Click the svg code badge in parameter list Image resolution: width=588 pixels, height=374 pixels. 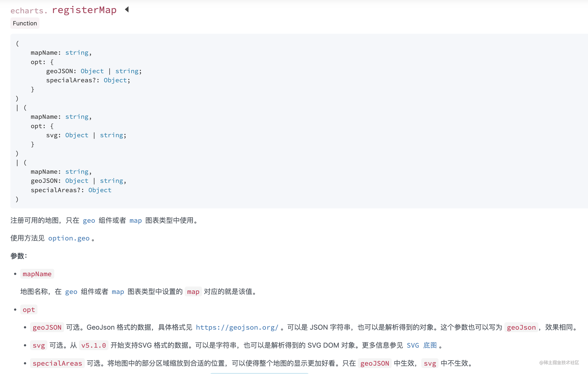pos(38,345)
